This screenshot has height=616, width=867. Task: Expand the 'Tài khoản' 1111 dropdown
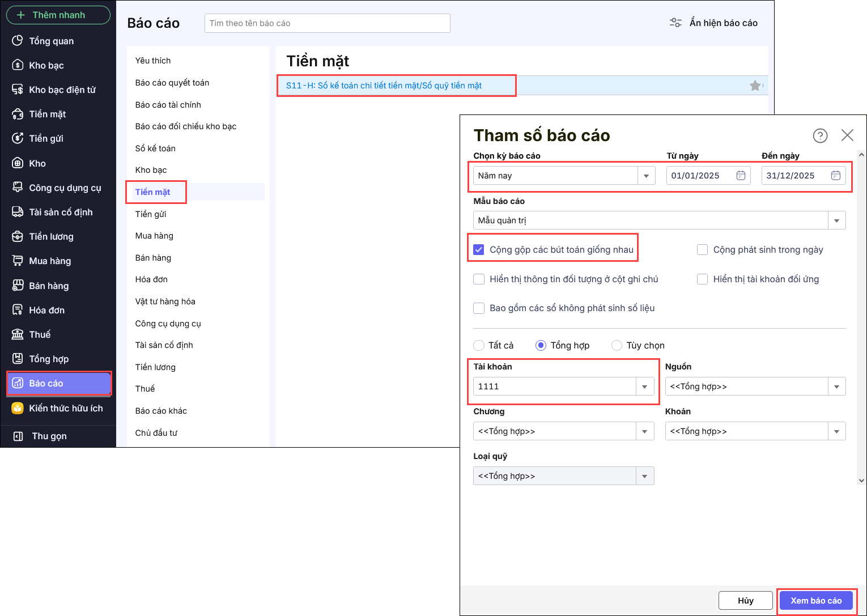tap(644, 386)
